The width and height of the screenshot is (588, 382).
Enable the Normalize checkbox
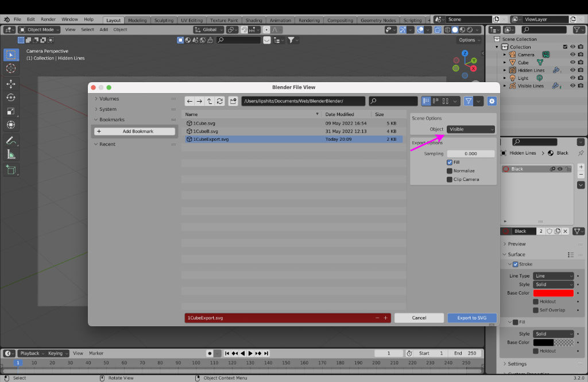(x=450, y=171)
